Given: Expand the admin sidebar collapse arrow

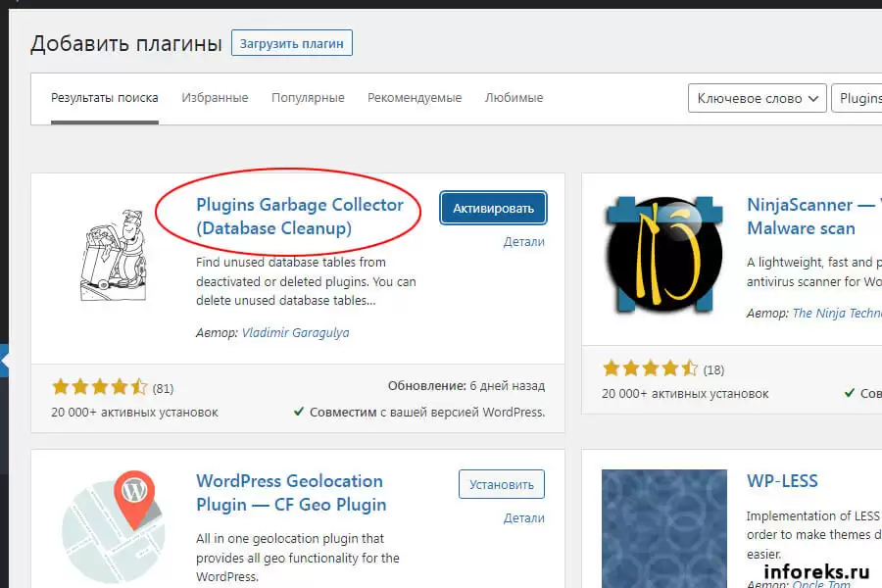Looking at the screenshot, I should [4, 362].
